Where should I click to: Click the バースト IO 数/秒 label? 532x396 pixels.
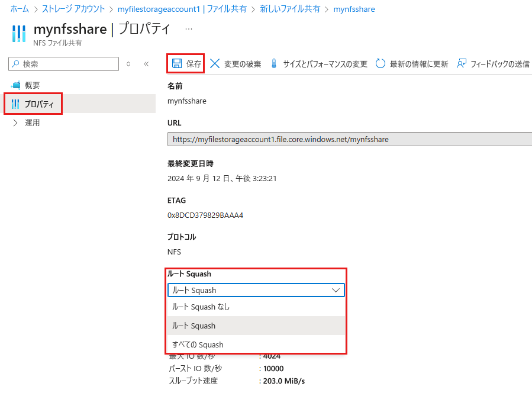point(195,369)
